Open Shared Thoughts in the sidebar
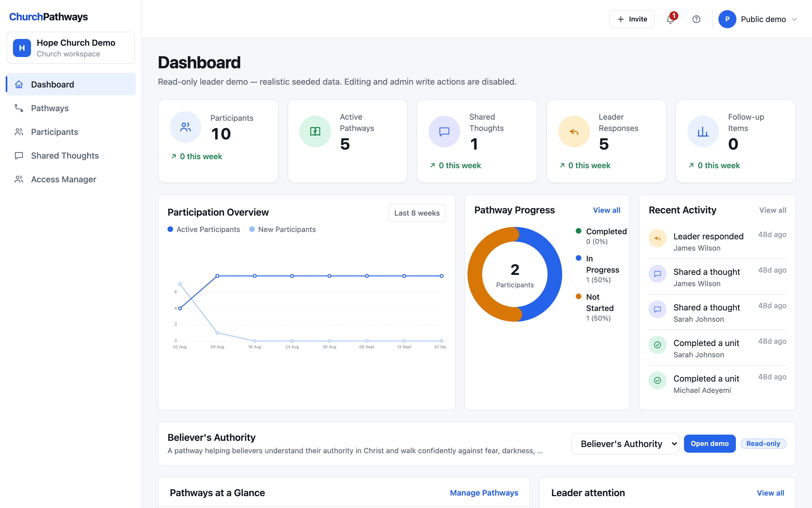812x508 pixels. (x=71, y=156)
